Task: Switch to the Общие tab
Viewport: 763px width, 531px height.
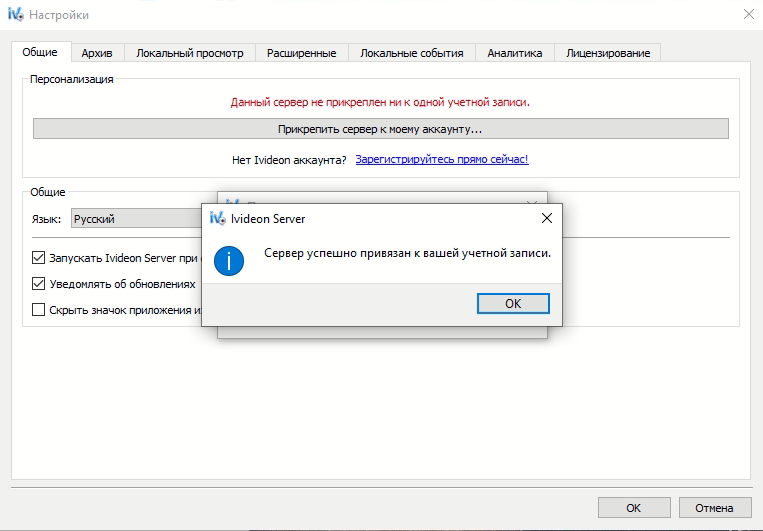Action: [x=40, y=52]
